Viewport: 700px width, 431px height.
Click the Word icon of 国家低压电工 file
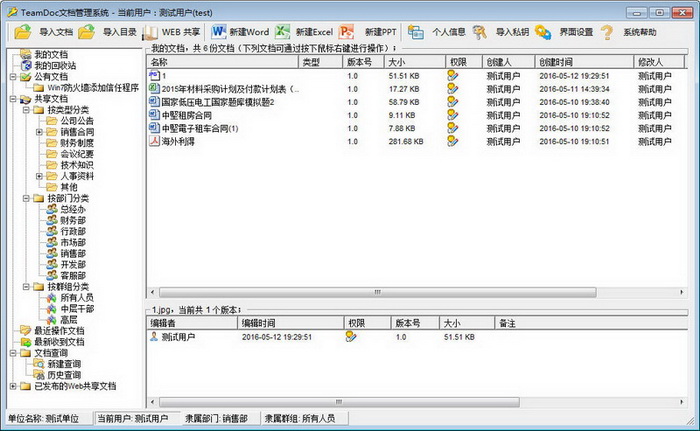154,102
